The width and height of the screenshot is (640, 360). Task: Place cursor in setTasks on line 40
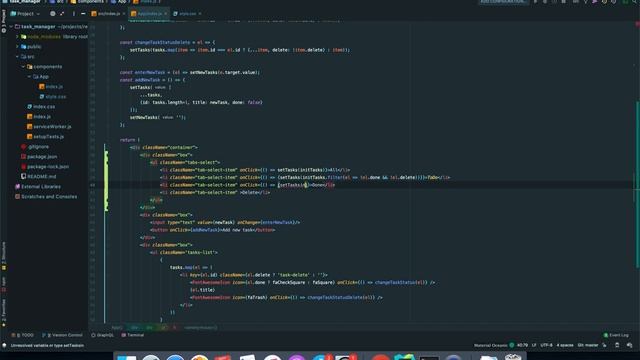291,185
